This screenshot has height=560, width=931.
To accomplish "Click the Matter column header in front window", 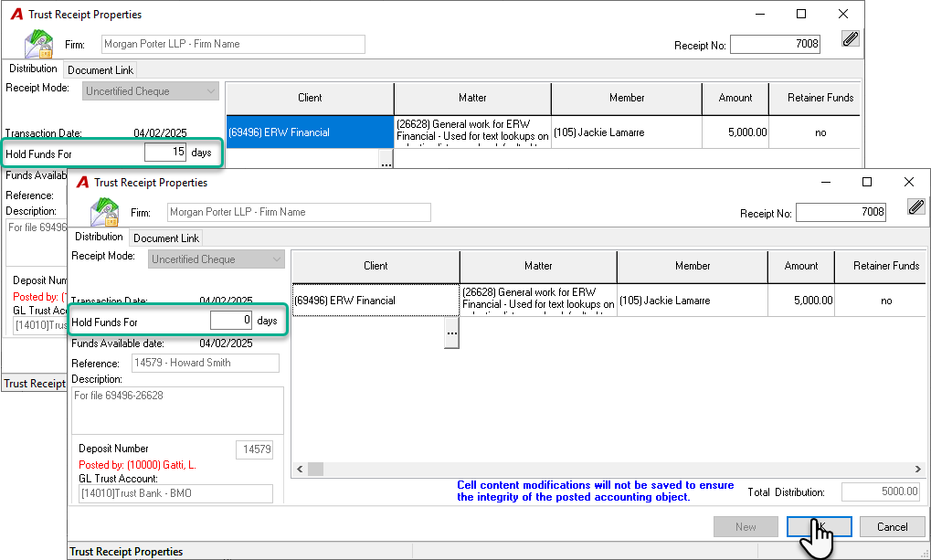I will pos(538,266).
